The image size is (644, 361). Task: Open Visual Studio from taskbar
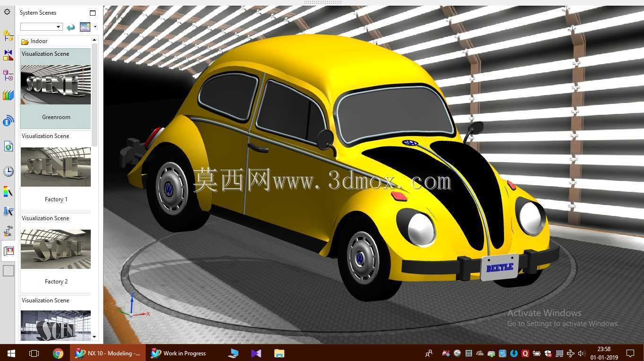click(x=256, y=353)
